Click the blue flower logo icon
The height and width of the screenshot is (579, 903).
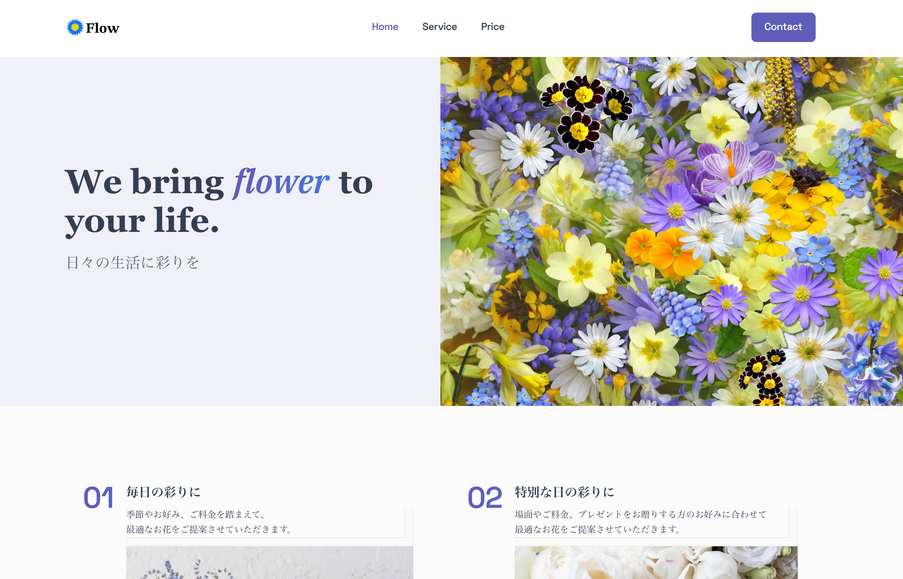(74, 27)
